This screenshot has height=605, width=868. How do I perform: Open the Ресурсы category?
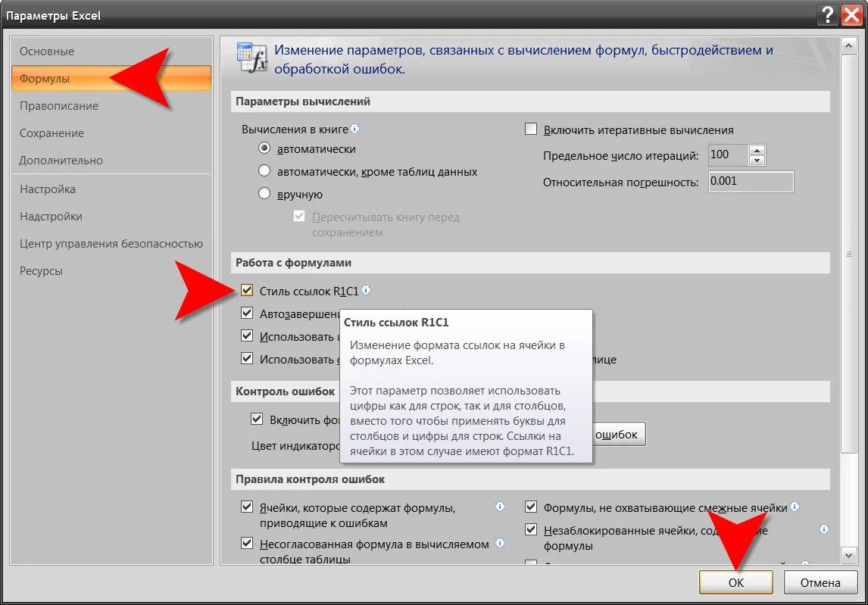point(111,270)
